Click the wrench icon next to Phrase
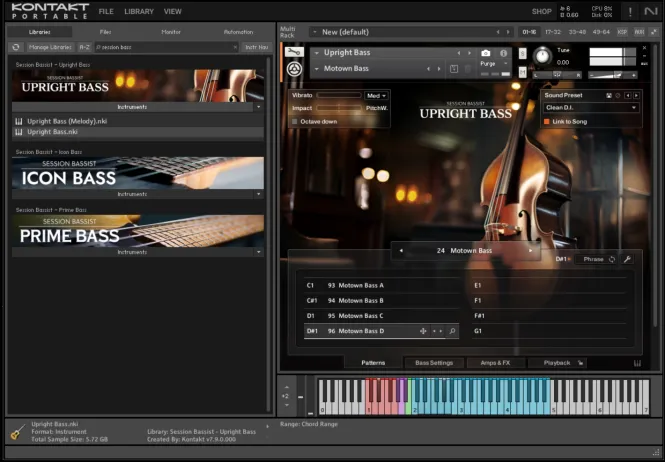 (x=627, y=259)
